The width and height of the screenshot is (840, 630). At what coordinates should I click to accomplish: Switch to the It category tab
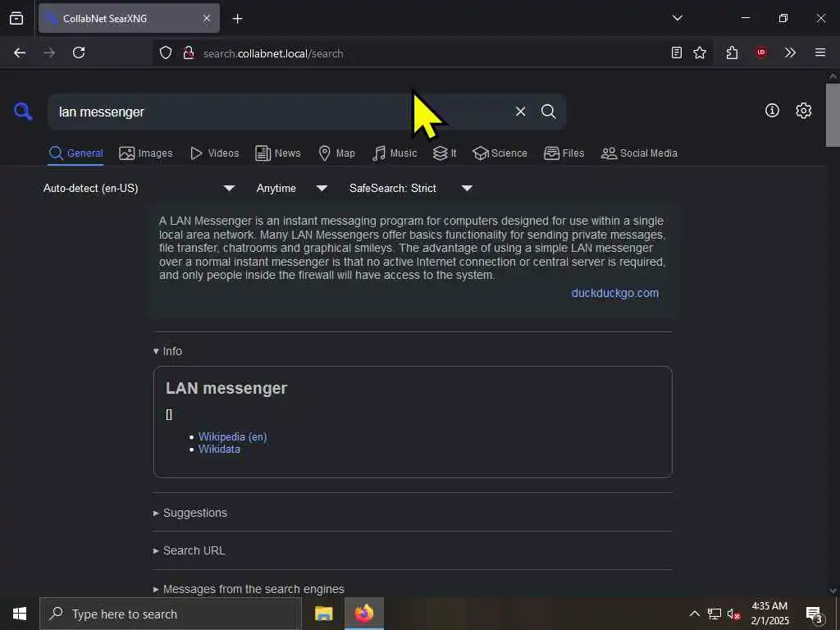tap(445, 153)
